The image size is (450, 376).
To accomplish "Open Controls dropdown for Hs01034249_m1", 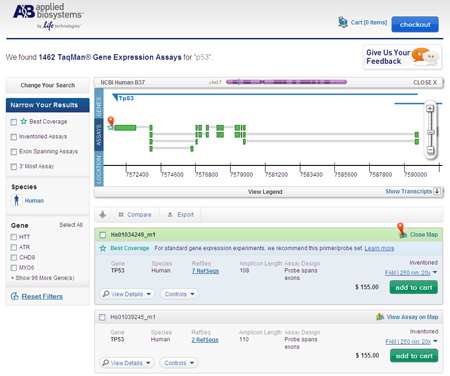I will tap(179, 294).
